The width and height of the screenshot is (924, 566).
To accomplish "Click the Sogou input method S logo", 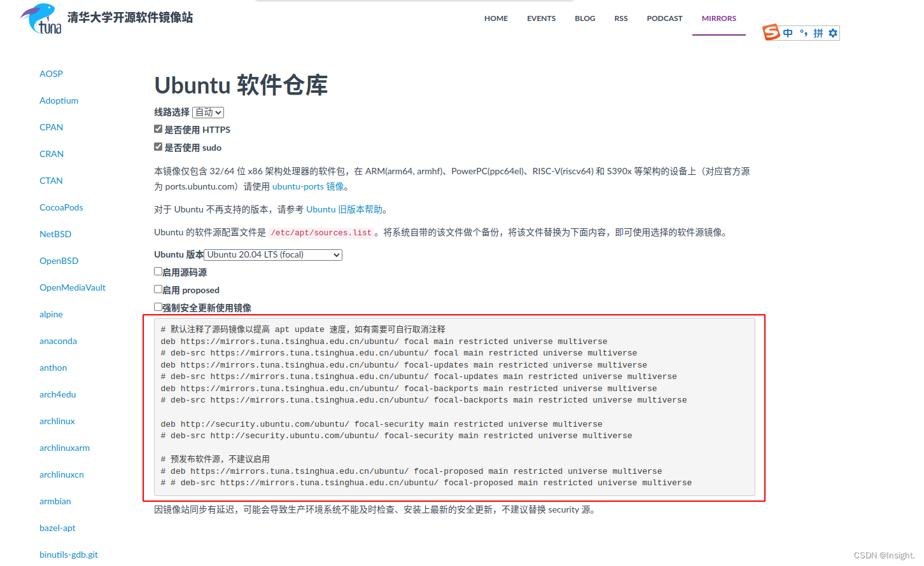I will [x=771, y=32].
